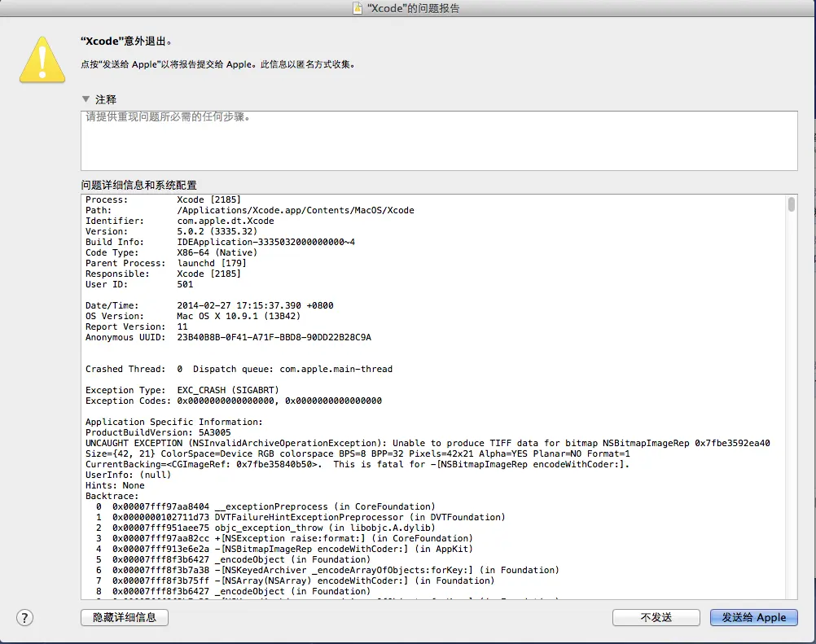Viewport: 816px width, 644px height.
Task: Click backtrace frame 7 NSArray encodeWithCoder:
Action: 295,580
